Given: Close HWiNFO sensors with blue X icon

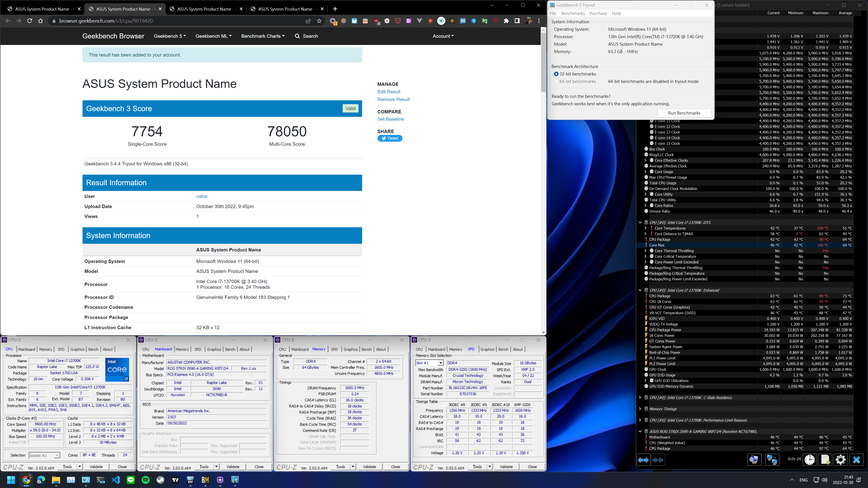Looking at the screenshot, I should click(856, 460).
